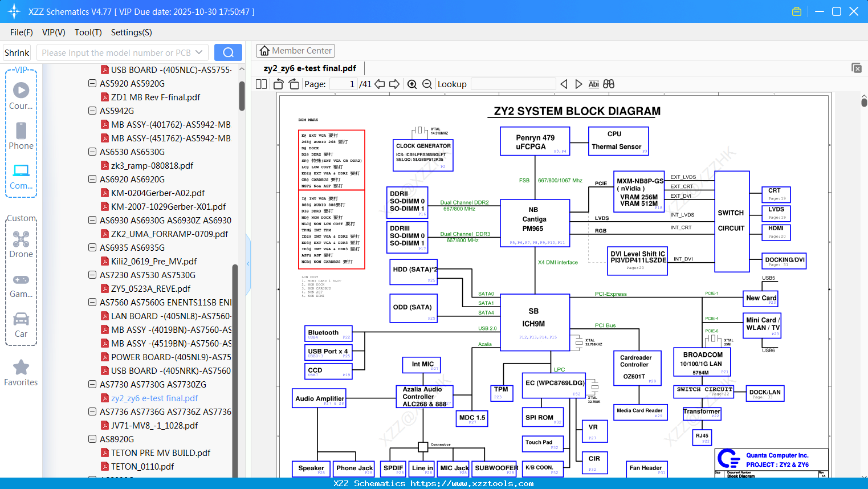Open ZY5_0523A_REVE.pdf
This screenshot has width=868, height=489.
coord(151,288)
